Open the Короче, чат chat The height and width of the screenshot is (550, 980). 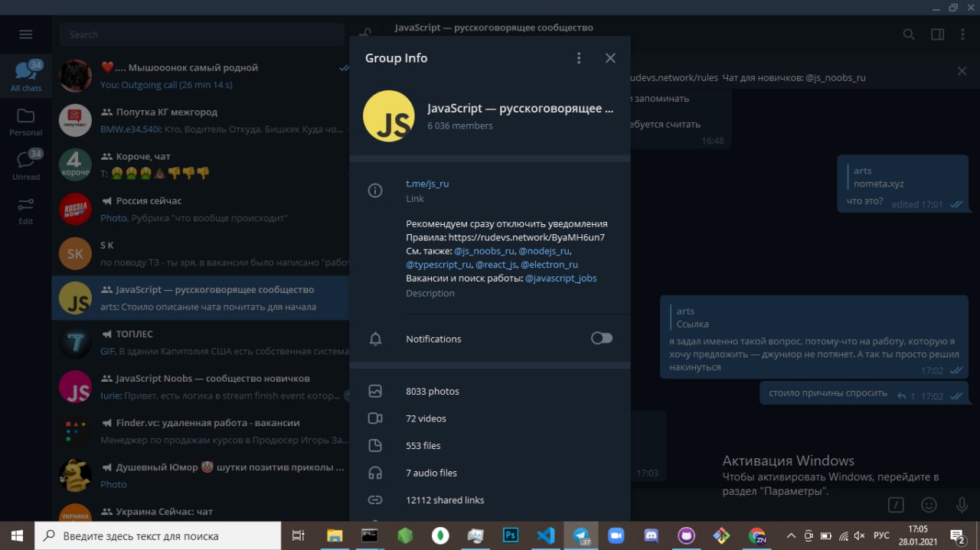[x=201, y=164]
